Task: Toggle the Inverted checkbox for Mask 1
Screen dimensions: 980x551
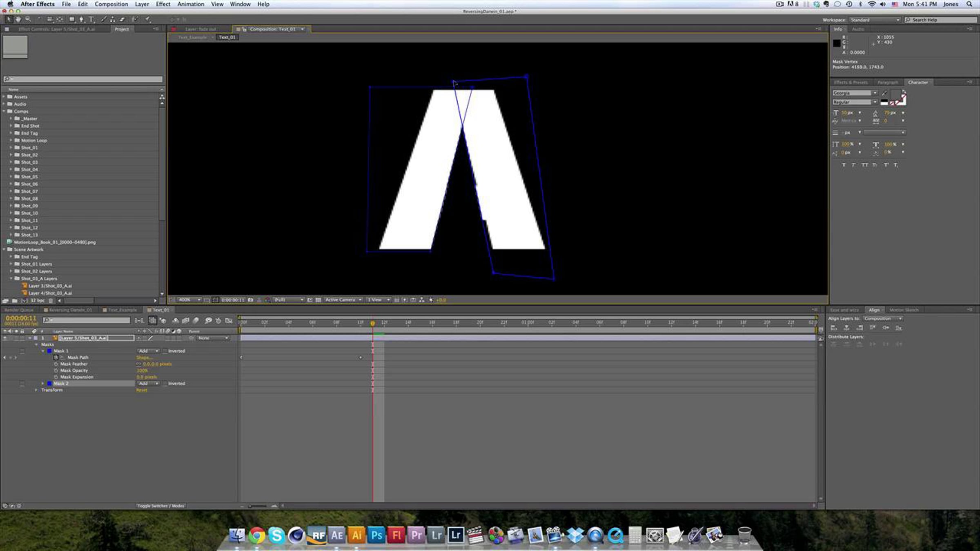Action: point(165,351)
